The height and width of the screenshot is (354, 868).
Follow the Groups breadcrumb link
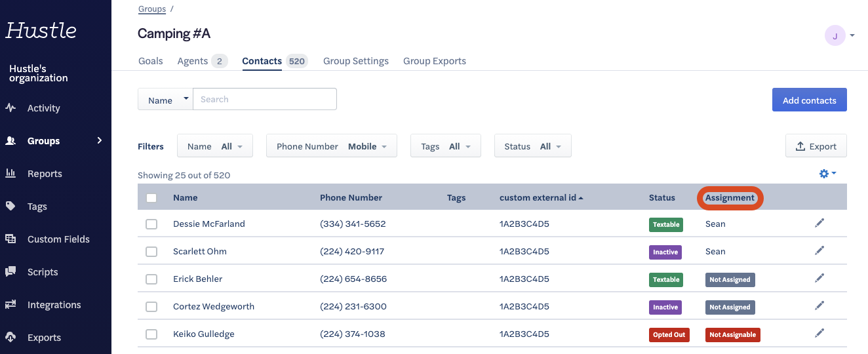pyautogui.click(x=152, y=9)
